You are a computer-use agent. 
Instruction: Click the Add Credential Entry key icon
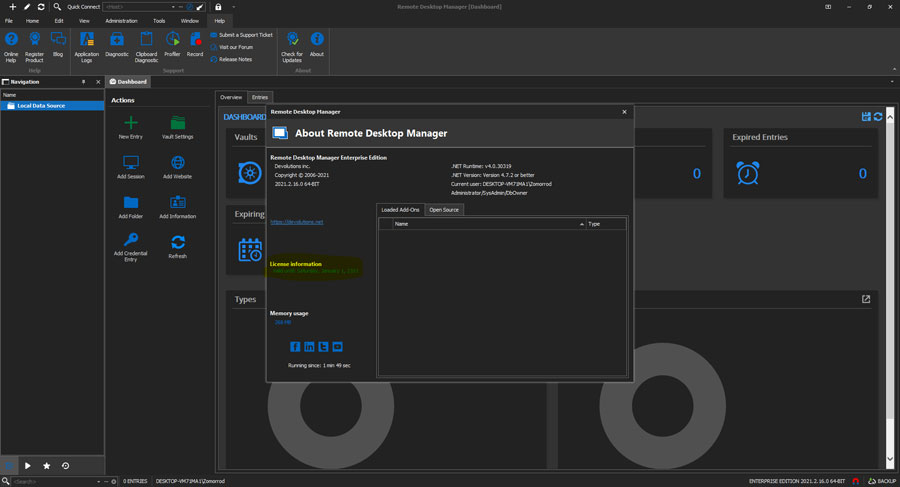point(130,241)
